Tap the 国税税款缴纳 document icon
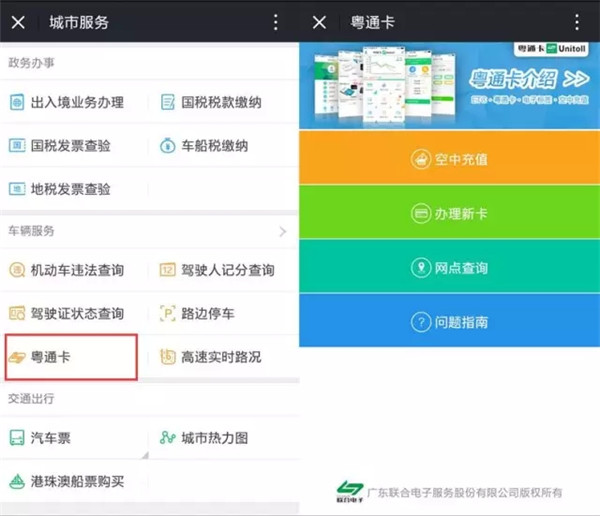Image resolution: width=600 pixels, height=516 pixels. tap(168, 102)
